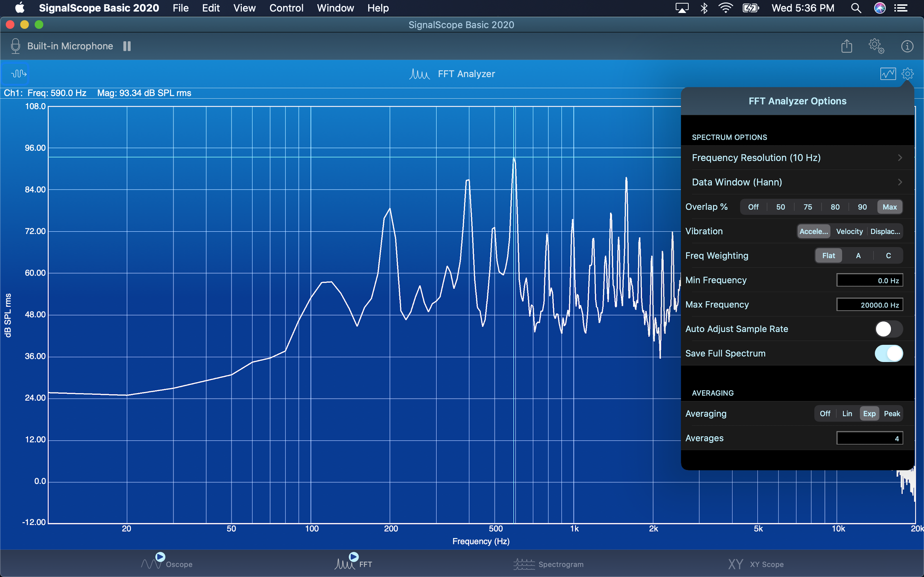Click the waveform icon at top left
The image size is (924, 577).
click(x=18, y=73)
